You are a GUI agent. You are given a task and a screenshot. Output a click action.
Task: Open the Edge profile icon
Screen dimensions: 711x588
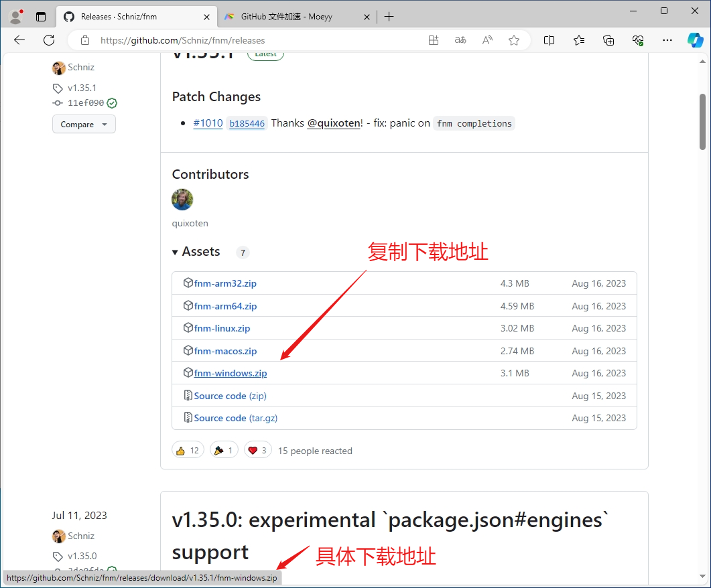pyautogui.click(x=16, y=17)
